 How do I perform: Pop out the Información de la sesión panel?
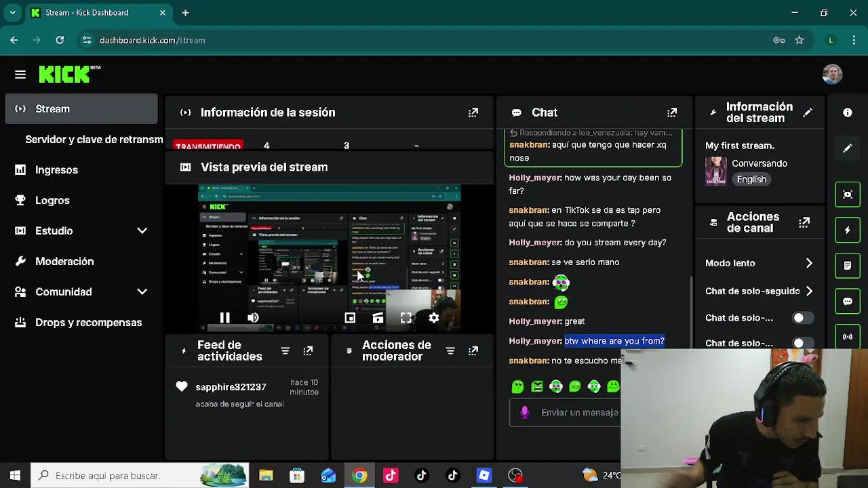click(x=473, y=113)
